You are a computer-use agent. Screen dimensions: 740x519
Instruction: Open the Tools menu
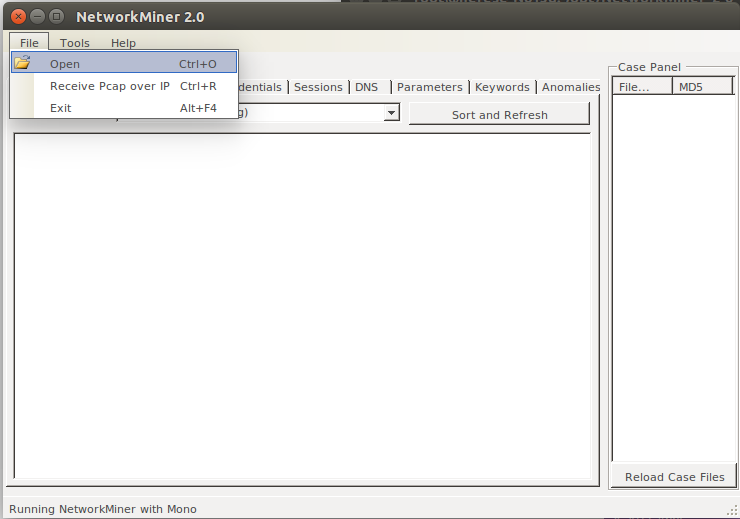tap(75, 43)
